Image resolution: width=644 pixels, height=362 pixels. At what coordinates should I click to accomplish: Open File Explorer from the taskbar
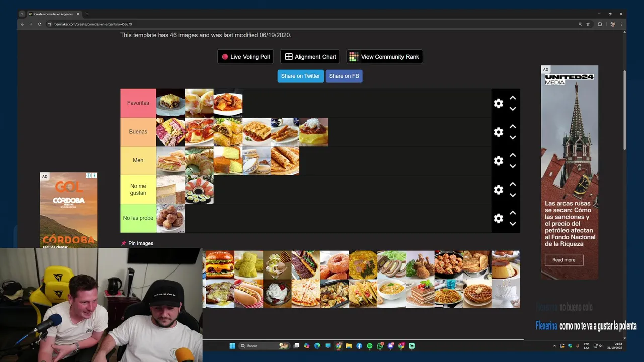pyautogui.click(x=348, y=346)
